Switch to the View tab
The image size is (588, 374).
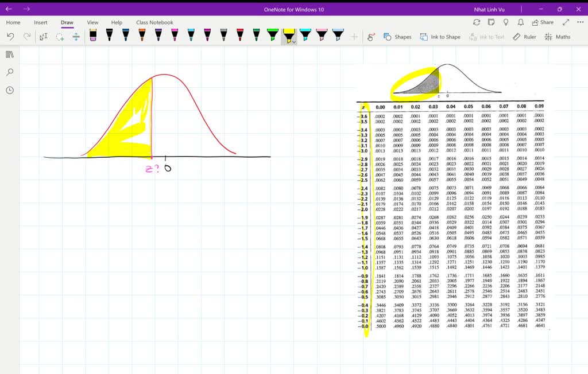(92, 22)
